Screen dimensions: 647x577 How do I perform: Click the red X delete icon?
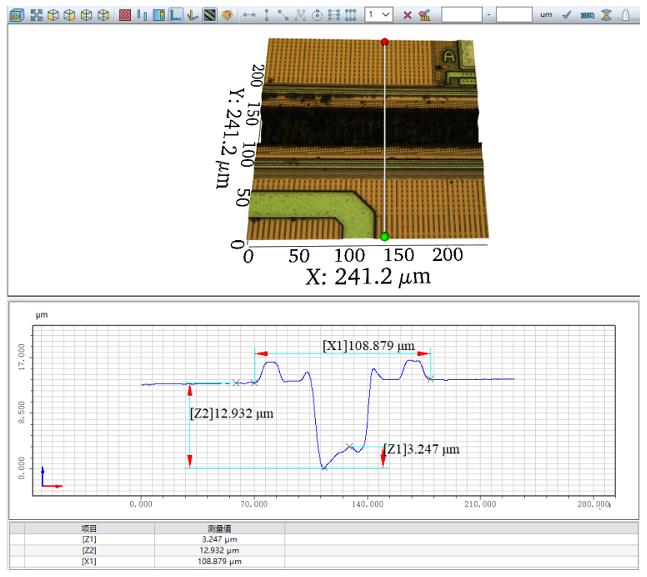click(407, 15)
